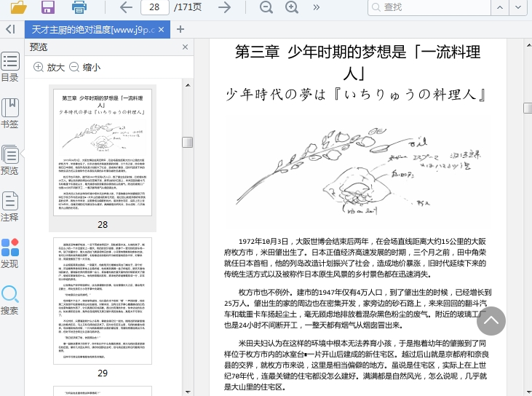Open the 搜索 search panel
This screenshot has width=532, height=396.
click(x=10, y=300)
